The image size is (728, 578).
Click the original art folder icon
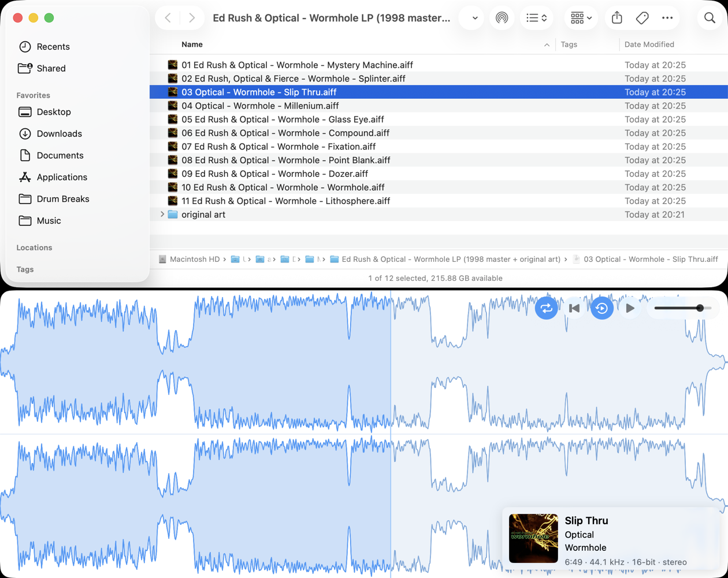(x=172, y=214)
